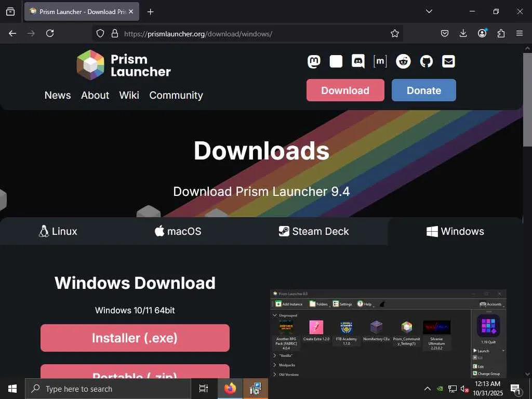This screenshot has width=532, height=399.
Task: Click the Prism Launcher title text
Action: tap(140, 65)
